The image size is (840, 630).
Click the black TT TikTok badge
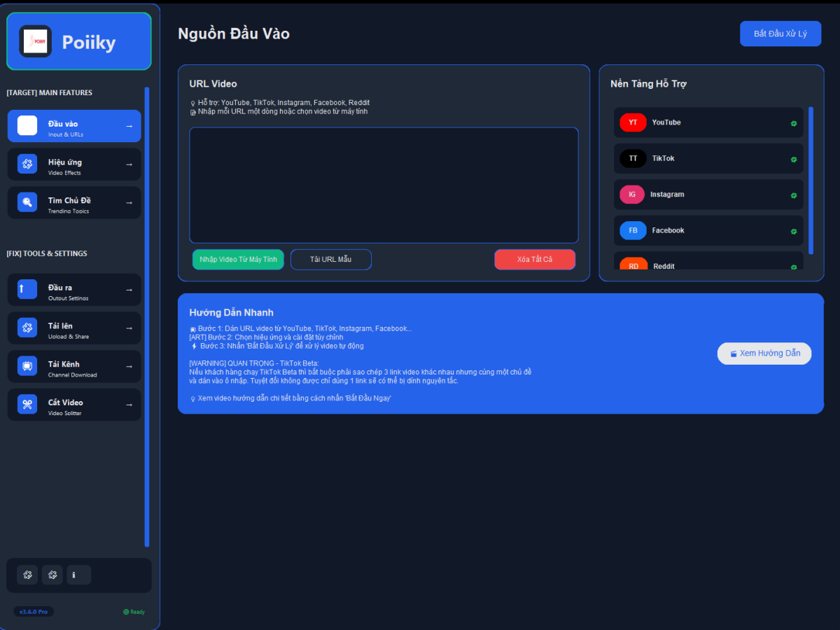coord(633,158)
